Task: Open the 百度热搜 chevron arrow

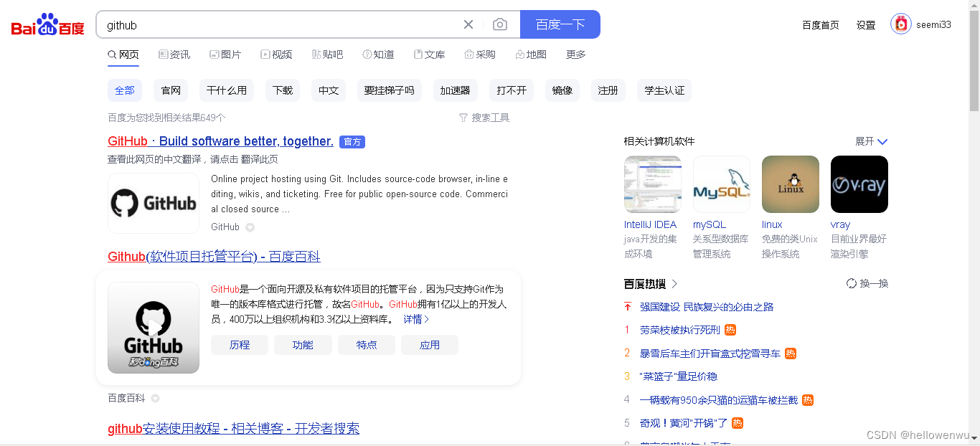Action: coord(674,284)
